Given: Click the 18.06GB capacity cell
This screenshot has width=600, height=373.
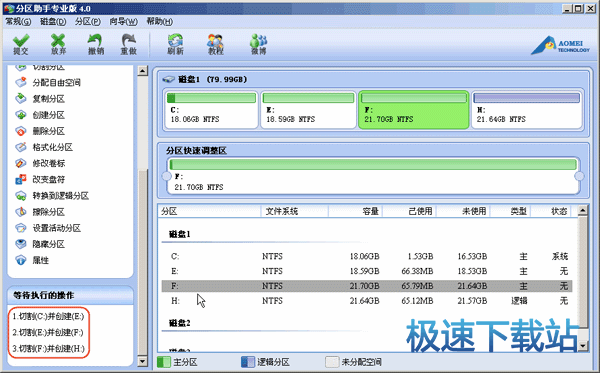Looking at the screenshot, I should tap(364, 256).
